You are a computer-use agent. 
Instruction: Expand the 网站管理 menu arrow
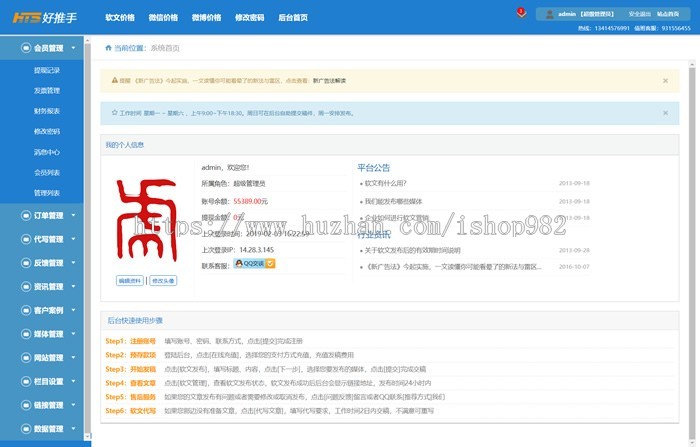click(x=73, y=357)
